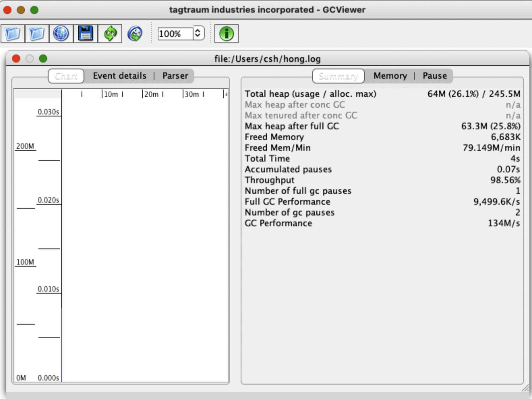532x399 pixels.
Task: Click the '30m' time ruler mark
Action: pyautogui.click(x=192, y=94)
